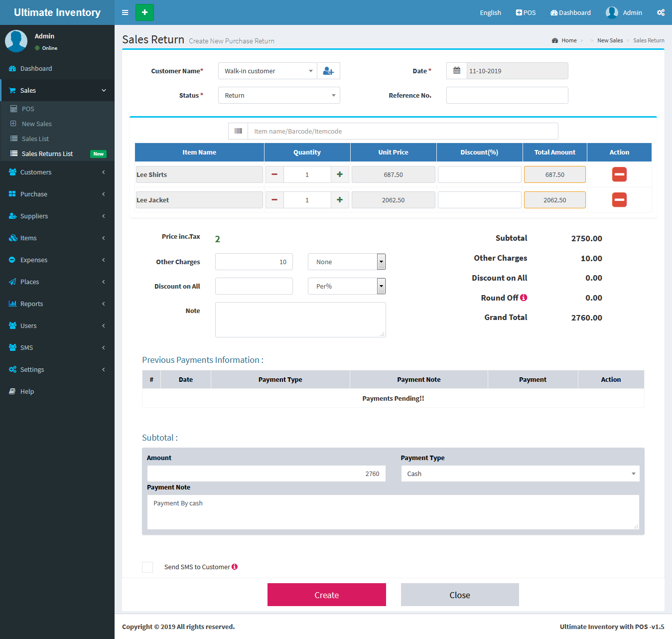Remove the Lee Jacket row

coord(619,200)
